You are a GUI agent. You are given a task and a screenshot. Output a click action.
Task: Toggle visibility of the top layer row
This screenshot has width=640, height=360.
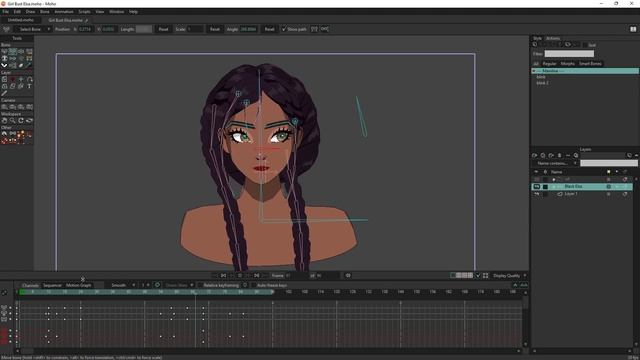[x=537, y=179]
